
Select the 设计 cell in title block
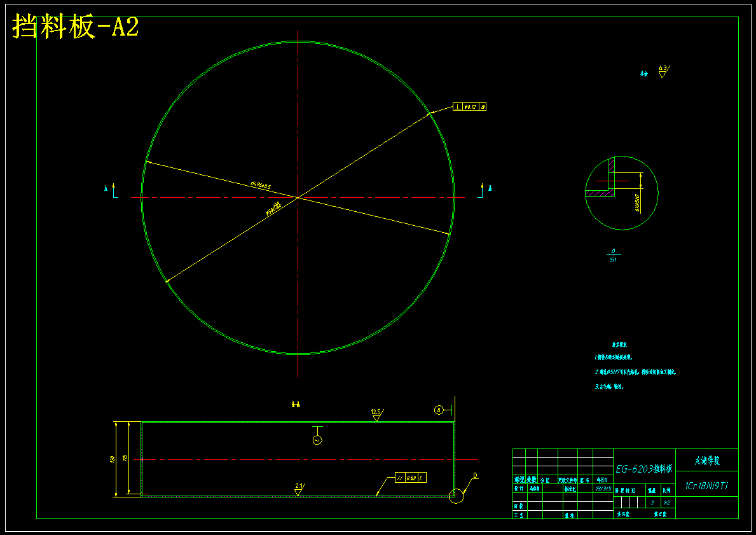(519, 489)
